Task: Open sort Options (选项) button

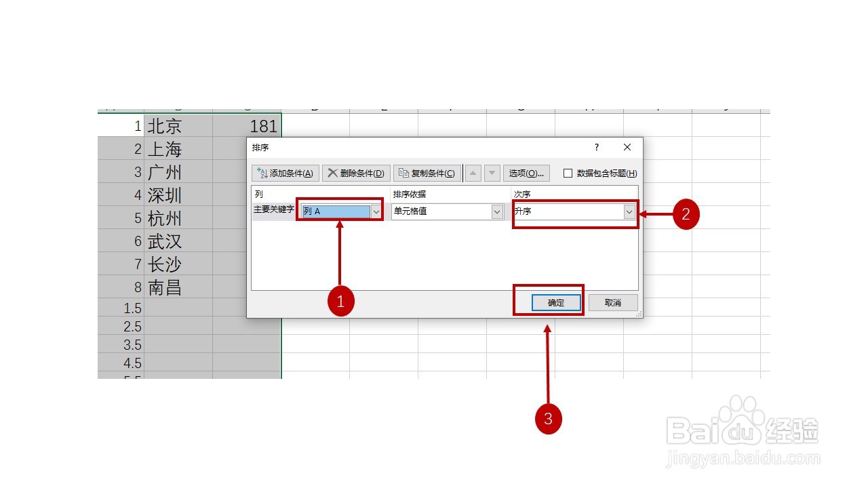Action: (x=526, y=174)
